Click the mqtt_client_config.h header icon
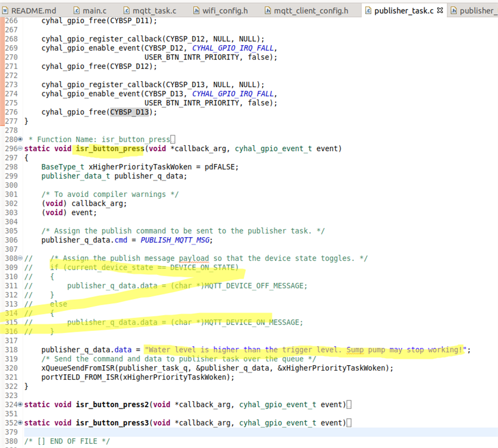The width and height of the screenshot is (498, 448). pyautogui.click(x=268, y=10)
